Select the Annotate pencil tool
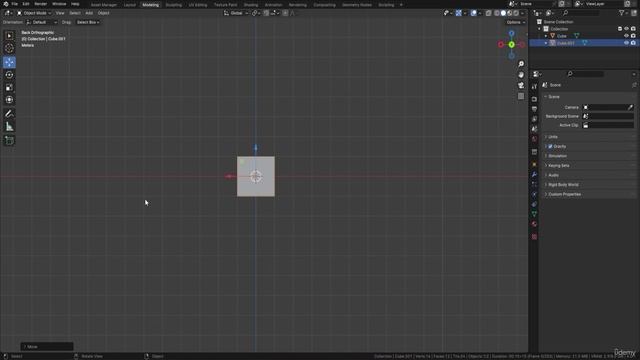This screenshot has height=360, width=640. point(9,114)
